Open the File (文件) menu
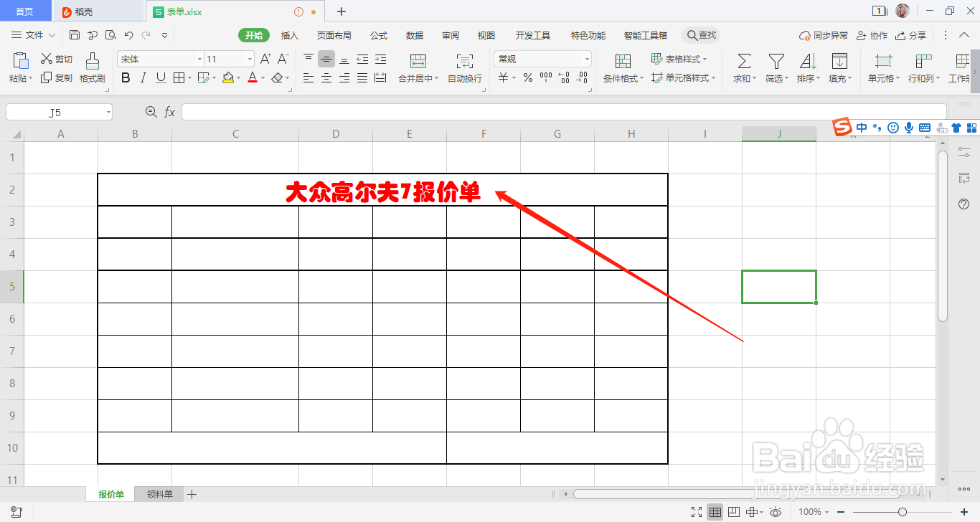Viewport: 980px width, 522px height. (34, 35)
